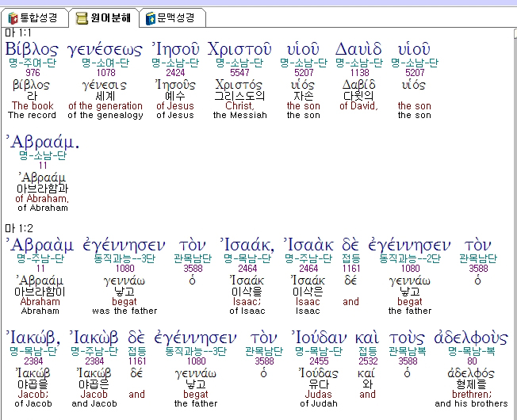The image size is (517, 420).
Task: Click Strong's number 5547 under Χριστοῦ
Action: (239, 73)
